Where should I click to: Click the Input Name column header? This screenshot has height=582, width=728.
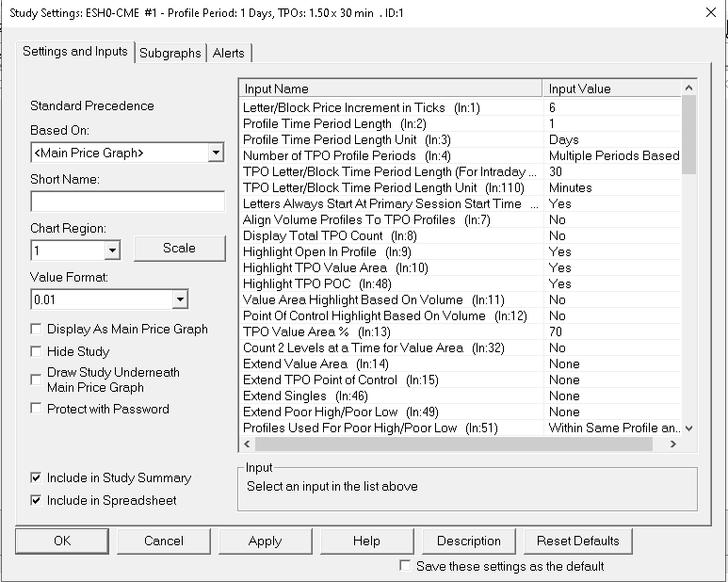tap(391, 89)
